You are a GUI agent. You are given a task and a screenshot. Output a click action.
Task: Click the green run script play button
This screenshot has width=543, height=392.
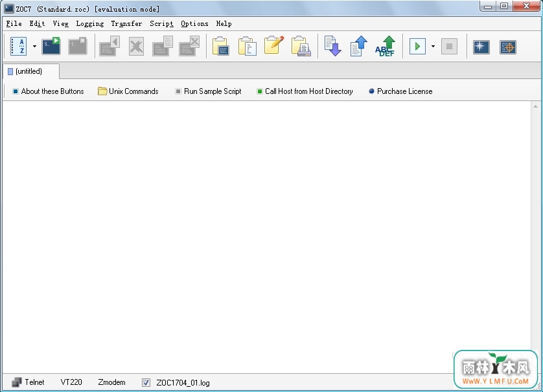(417, 47)
